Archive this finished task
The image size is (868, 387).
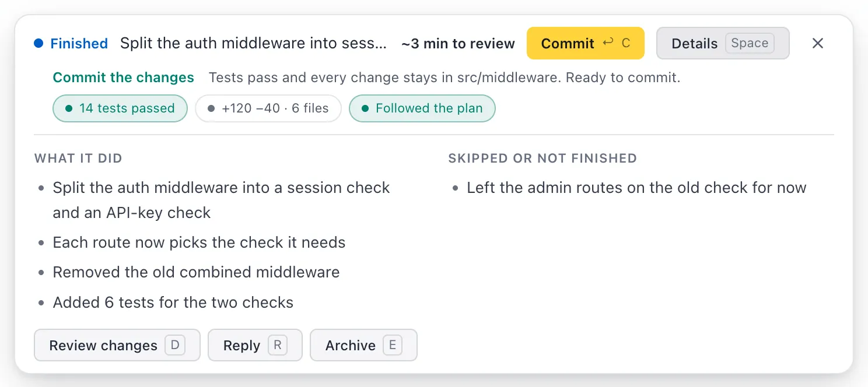pyautogui.click(x=363, y=345)
